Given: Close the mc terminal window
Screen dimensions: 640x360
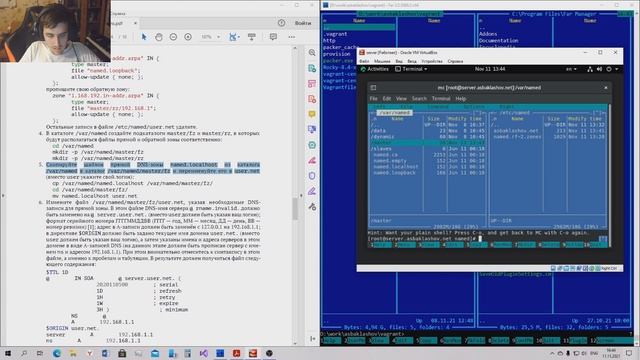Looking at the screenshot, I should 606,88.
